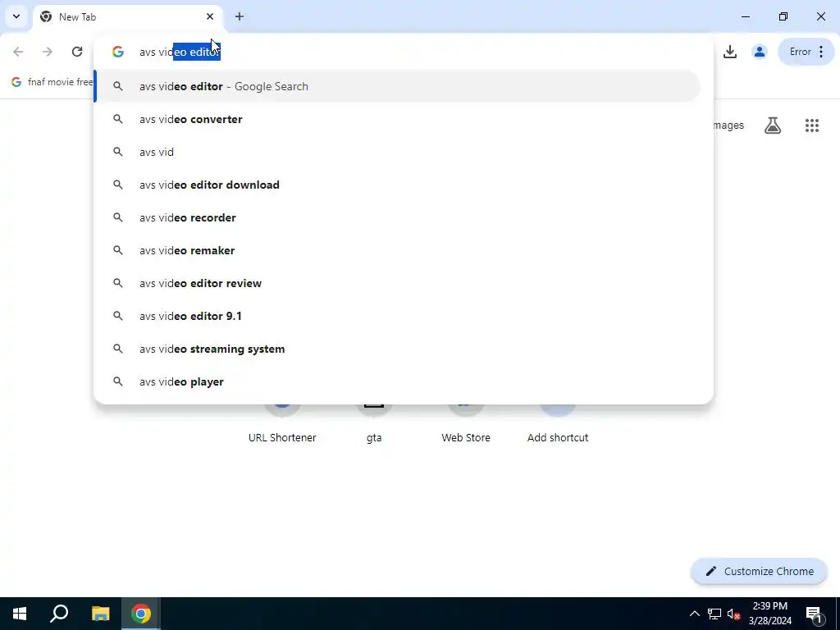The image size is (840, 630).
Task: Click search icon beside avs video converter
Action: (118, 119)
